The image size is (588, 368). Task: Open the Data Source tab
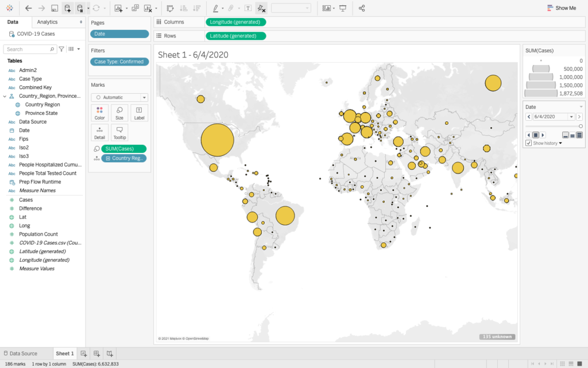point(22,353)
